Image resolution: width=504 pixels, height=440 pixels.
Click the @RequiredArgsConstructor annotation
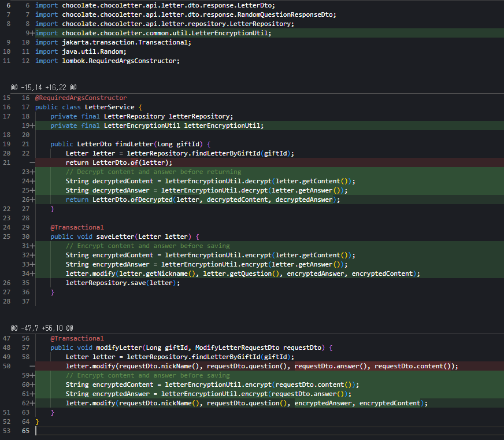[x=80, y=98]
